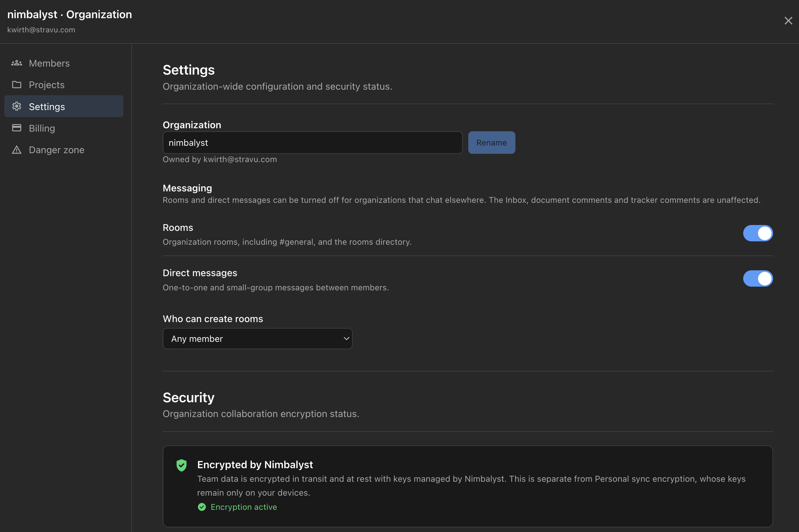Click the Rename button

491,142
